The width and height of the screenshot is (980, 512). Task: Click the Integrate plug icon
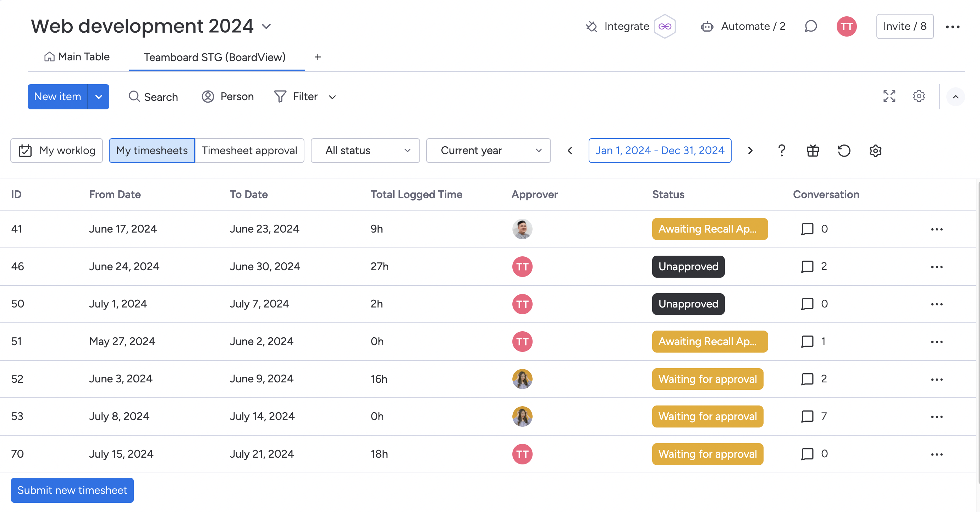pos(591,26)
